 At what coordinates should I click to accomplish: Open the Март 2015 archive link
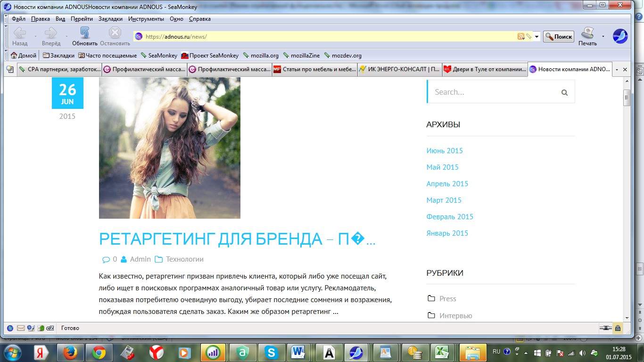point(444,200)
